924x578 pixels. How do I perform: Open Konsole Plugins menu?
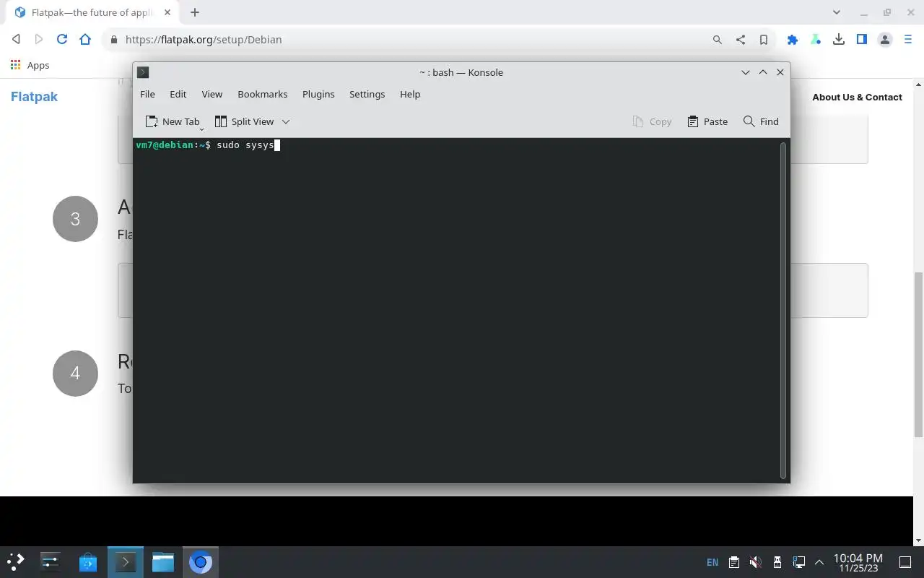click(318, 94)
